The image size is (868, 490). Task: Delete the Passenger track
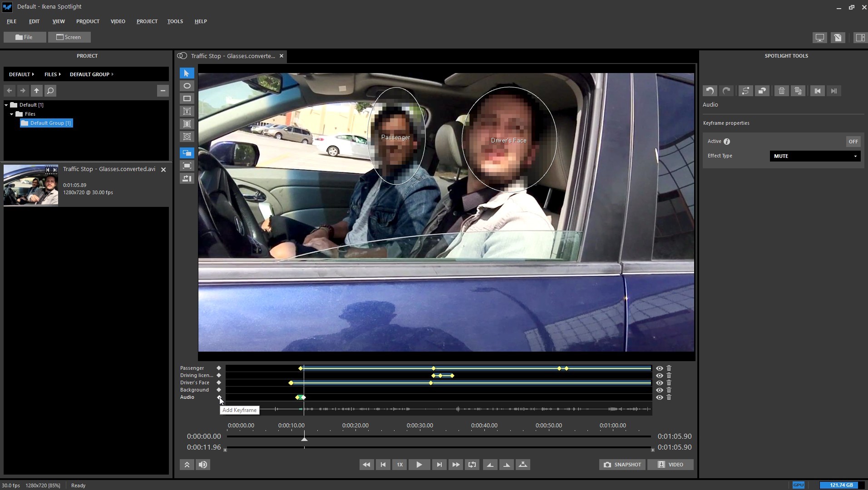(669, 368)
